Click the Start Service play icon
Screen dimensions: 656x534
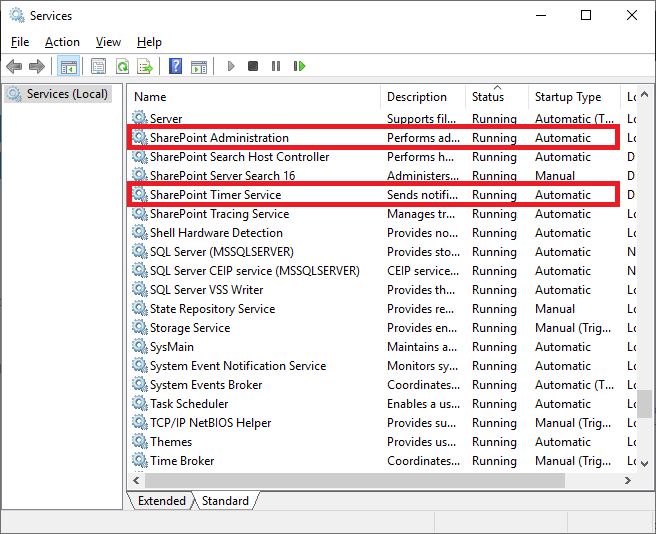231,66
